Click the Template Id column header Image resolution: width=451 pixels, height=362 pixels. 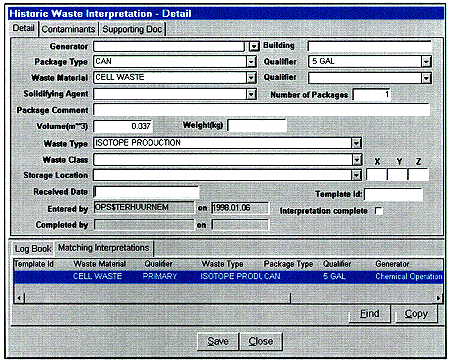click(x=34, y=264)
